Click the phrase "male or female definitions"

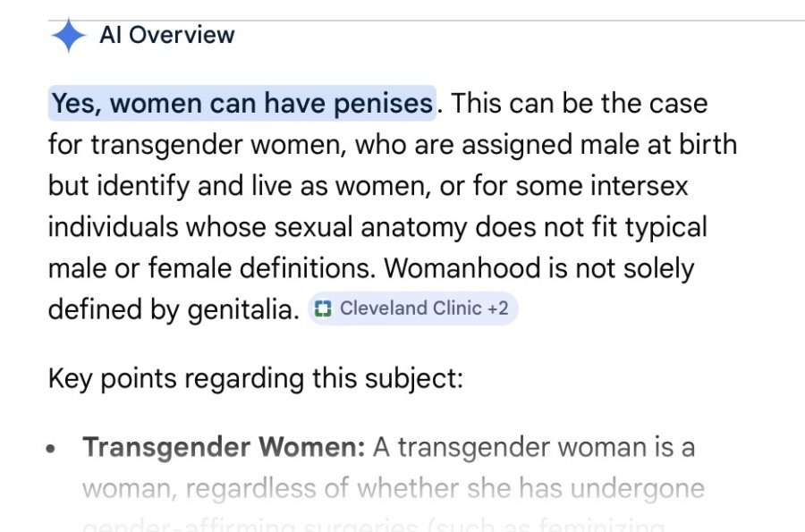pyautogui.click(x=211, y=268)
